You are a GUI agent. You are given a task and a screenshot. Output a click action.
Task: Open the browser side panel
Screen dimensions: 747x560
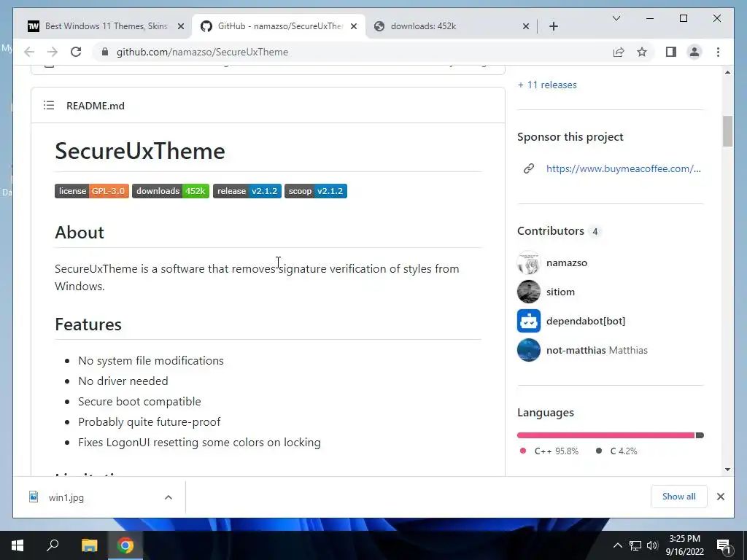(x=671, y=52)
